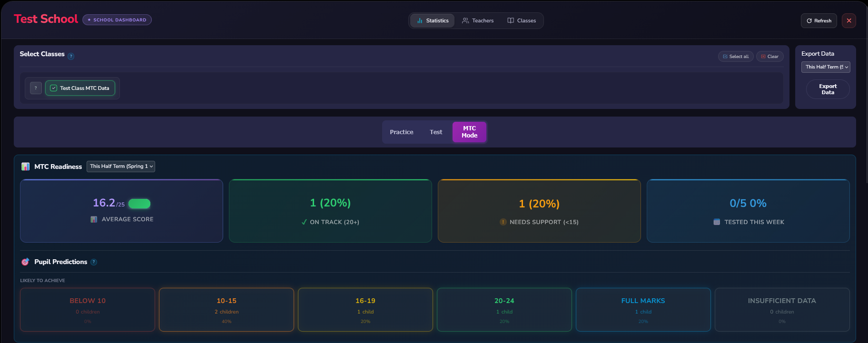Click the Average Score chart icon

[x=94, y=219]
